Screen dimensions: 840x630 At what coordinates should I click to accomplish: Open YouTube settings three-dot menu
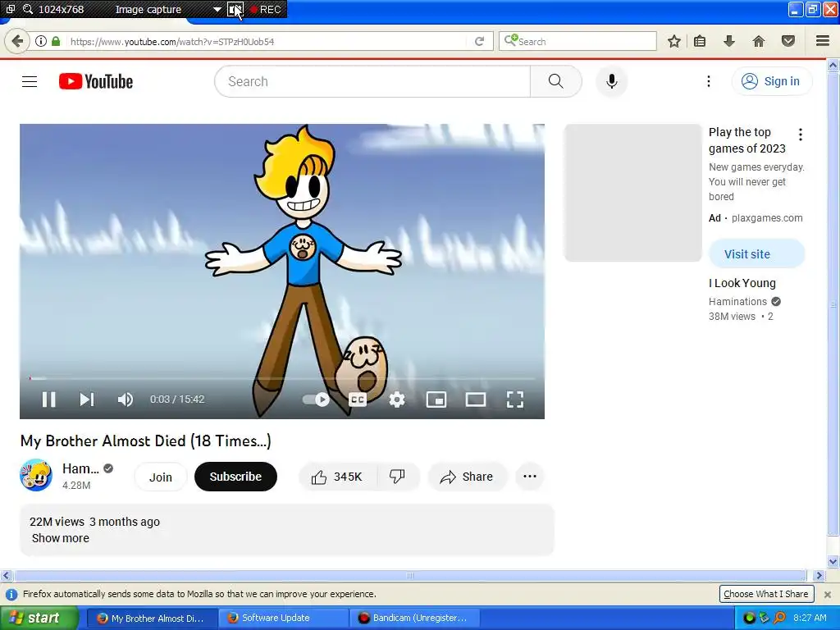(708, 81)
